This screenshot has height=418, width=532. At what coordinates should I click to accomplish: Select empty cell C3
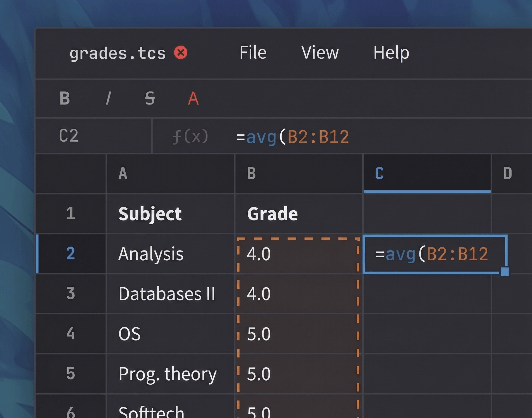coord(427,294)
